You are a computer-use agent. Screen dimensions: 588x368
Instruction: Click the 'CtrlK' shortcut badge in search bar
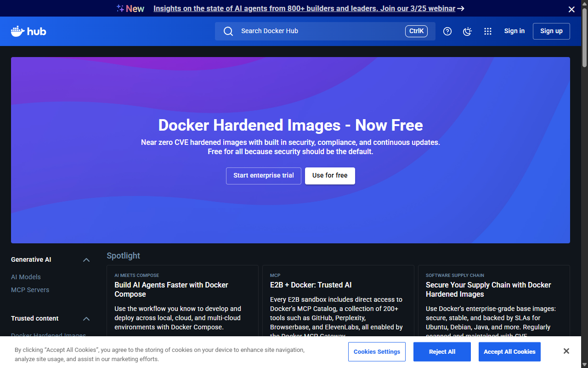416,31
